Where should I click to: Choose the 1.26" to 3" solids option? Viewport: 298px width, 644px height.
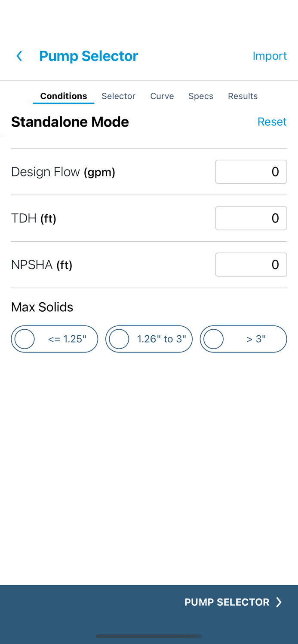[x=149, y=339]
